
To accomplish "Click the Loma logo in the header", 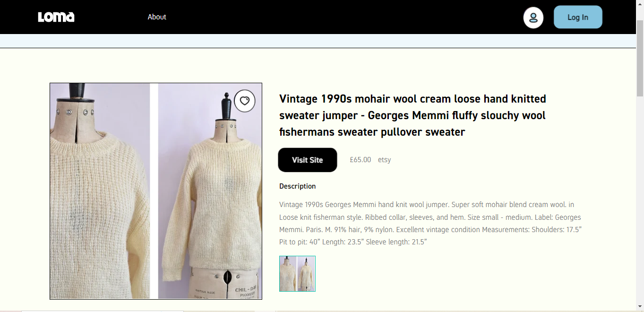I will point(56,17).
